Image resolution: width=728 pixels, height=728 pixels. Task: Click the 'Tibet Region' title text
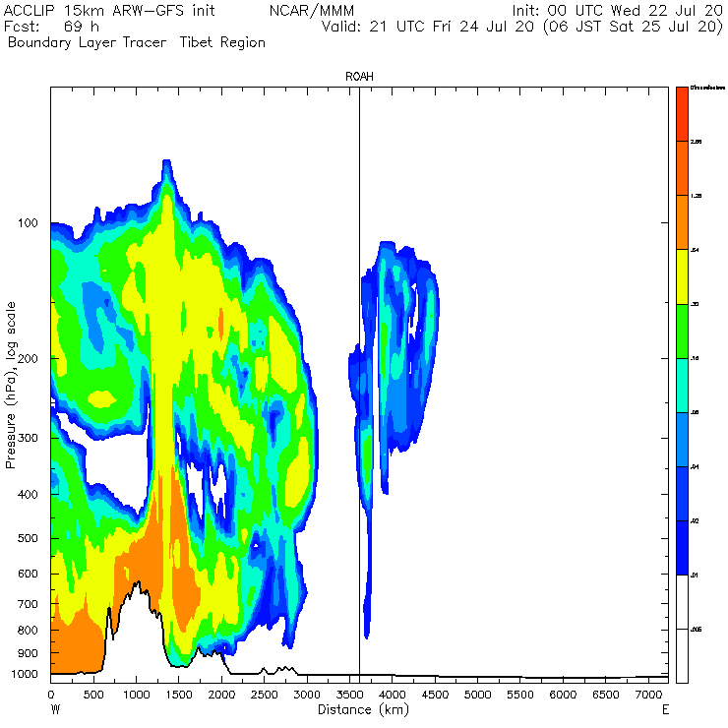point(223,42)
